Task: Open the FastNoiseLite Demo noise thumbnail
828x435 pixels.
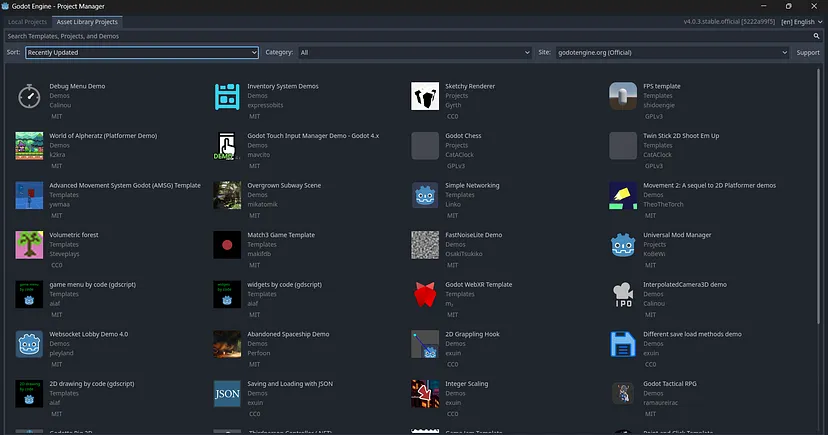Action: (x=425, y=245)
